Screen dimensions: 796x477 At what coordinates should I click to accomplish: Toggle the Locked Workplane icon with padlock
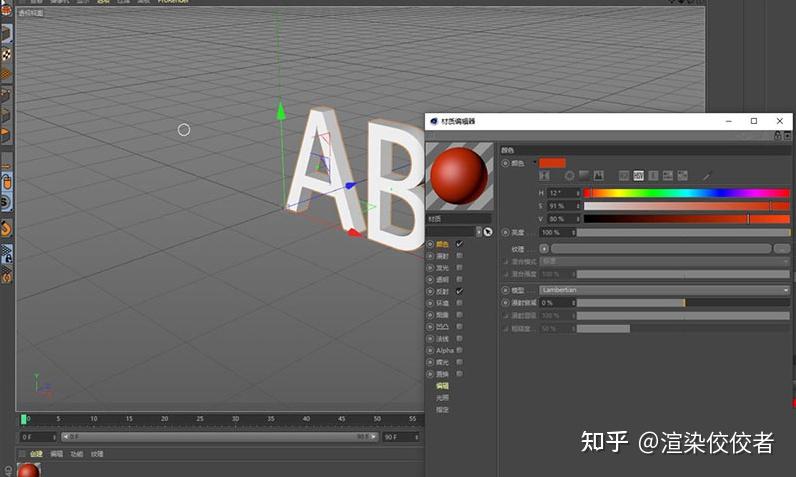[x=6, y=254]
